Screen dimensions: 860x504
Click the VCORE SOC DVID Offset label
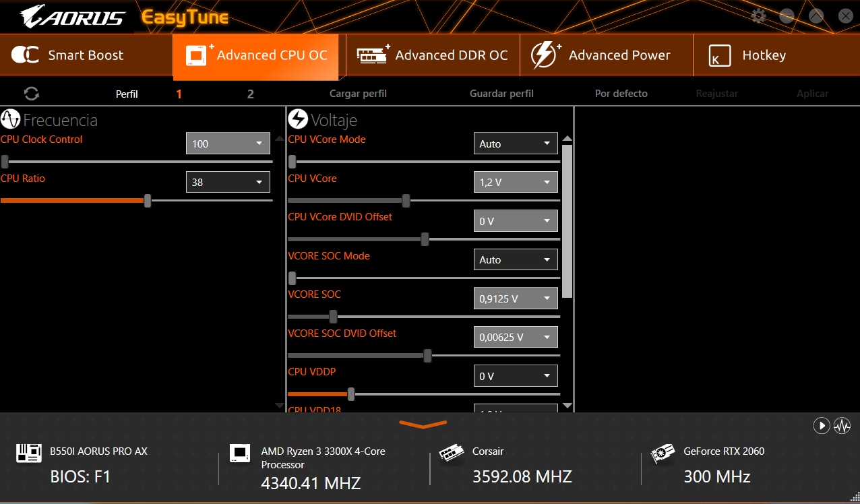tap(342, 334)
